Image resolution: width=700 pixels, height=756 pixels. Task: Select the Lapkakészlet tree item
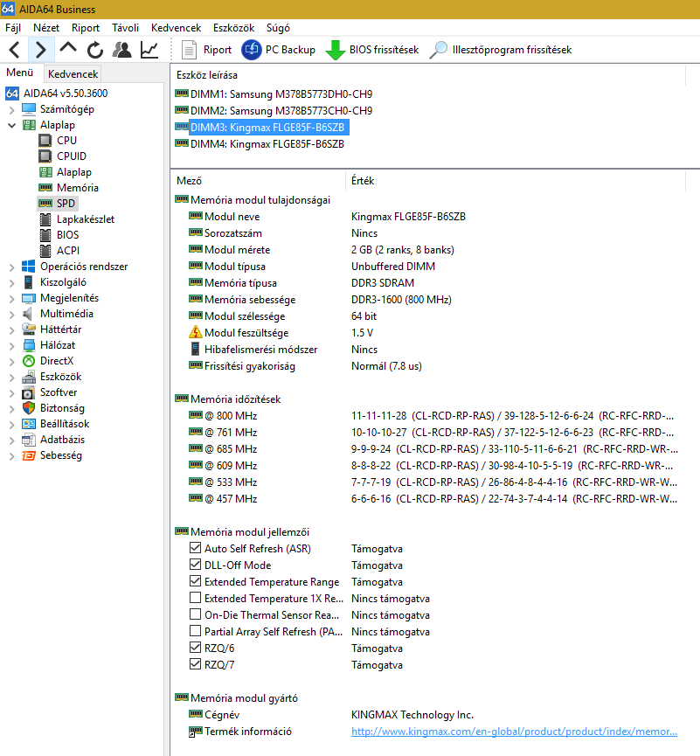tap(86, 219)
